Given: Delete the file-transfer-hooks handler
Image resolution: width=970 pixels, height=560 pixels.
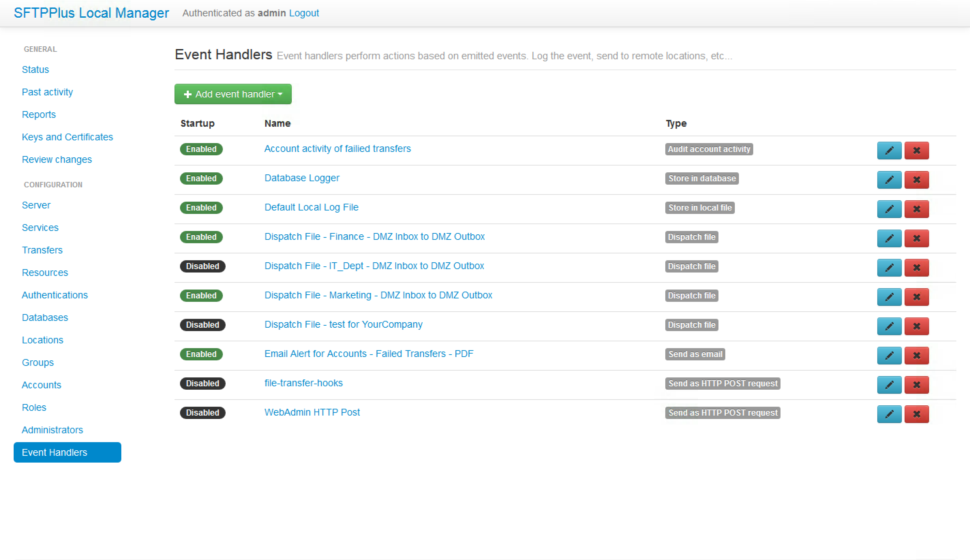Looking at the screenshot, I should (916, 385).
